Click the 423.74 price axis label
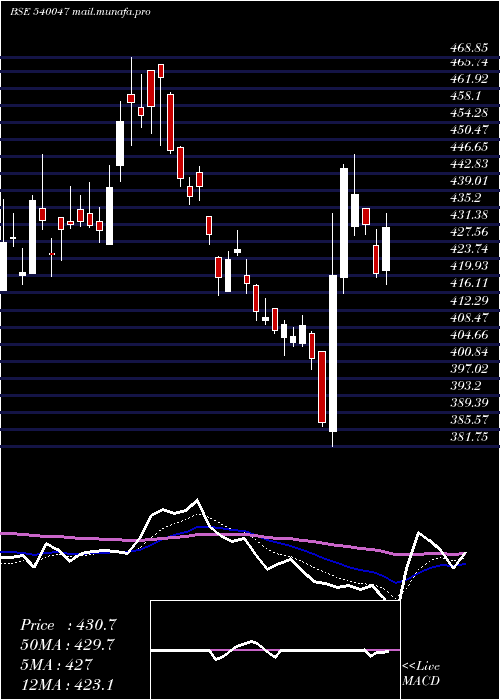The height and width of the screenshot is (700, 500). 469,249
